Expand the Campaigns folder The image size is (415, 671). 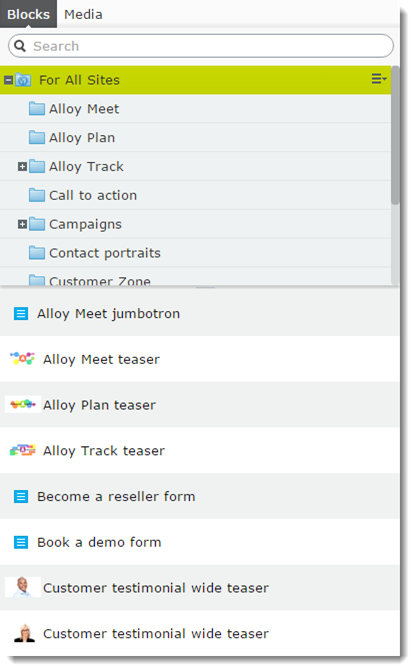click(22, 224)
